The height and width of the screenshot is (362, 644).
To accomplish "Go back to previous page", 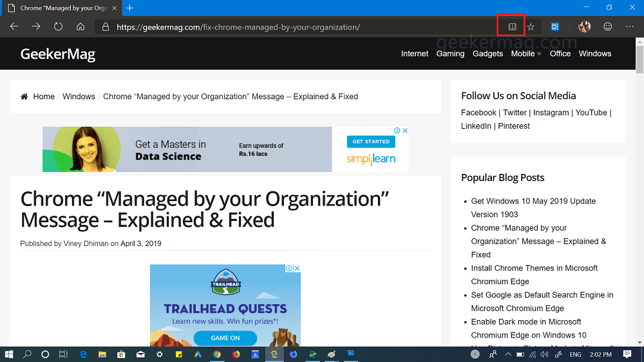I will [x=14, y=26].
